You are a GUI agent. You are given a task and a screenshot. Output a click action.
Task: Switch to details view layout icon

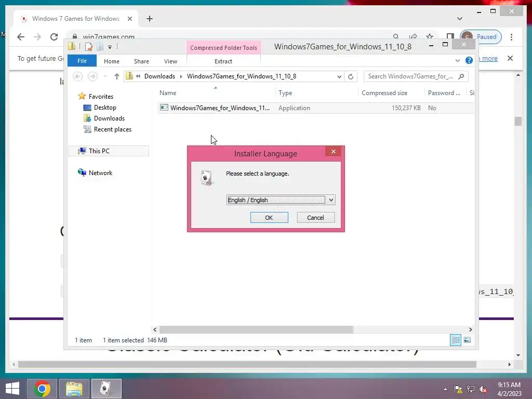(x=455, y=340)
